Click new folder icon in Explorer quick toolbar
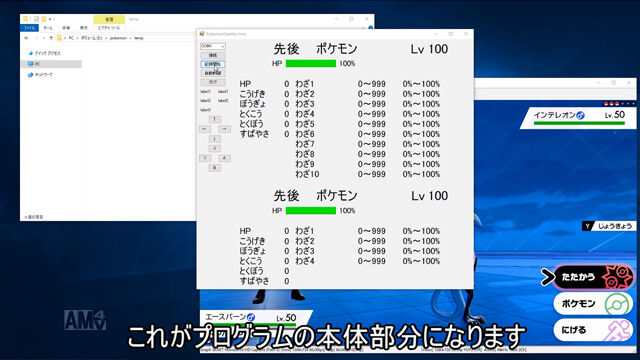The height and width of the screenshot is (360, 640). pos(43,19)
